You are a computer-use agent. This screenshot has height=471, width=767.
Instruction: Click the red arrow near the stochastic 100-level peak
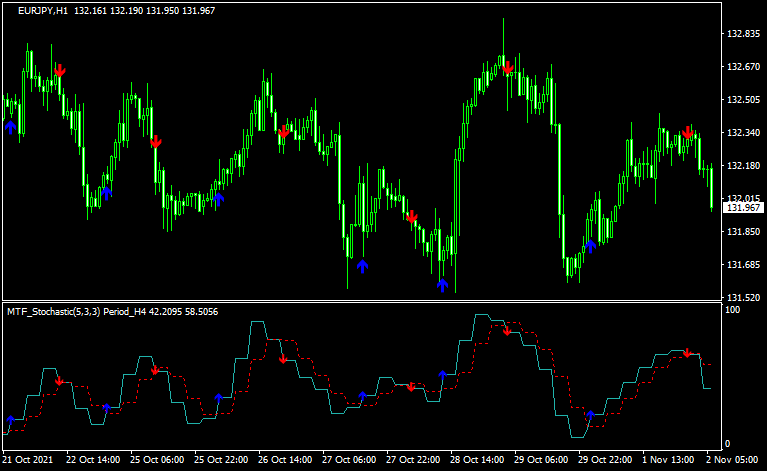pyautogui.click(x=507, y=331)
